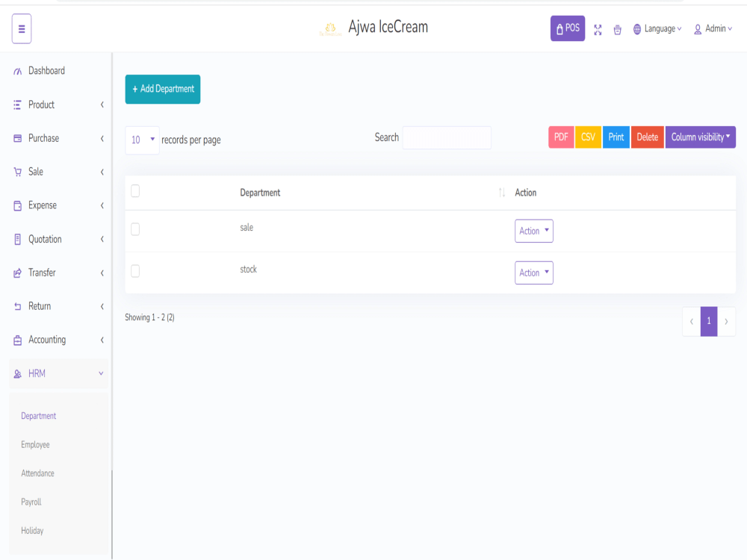Click the 'sale' department cell
The width and height of the screenshot is (747, 560).
(x=247, y=228)
